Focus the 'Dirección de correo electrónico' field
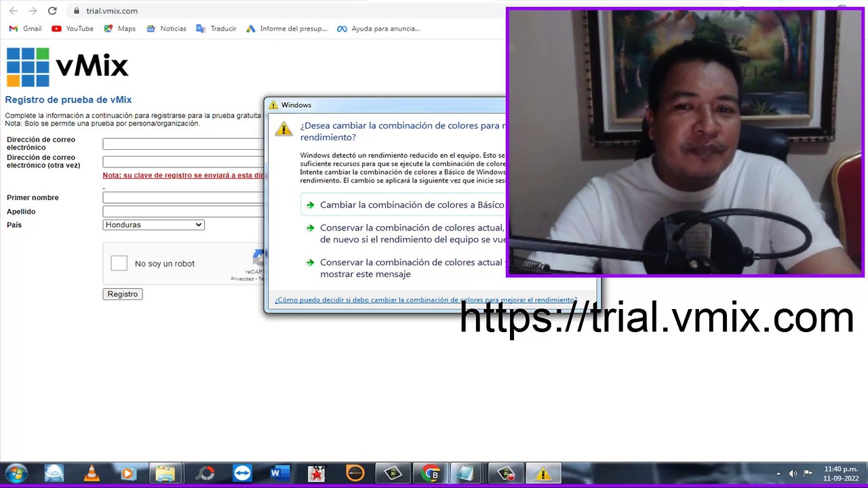868x488 pixels. (x=183, y=144)
